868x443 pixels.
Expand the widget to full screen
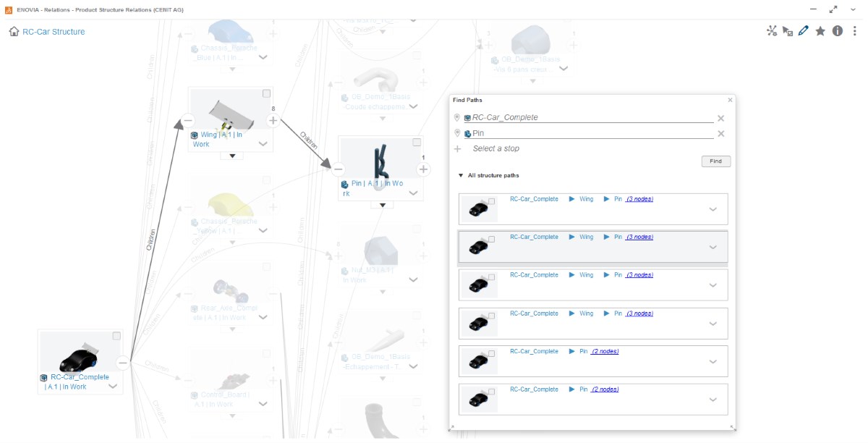[x=835, y=9]
